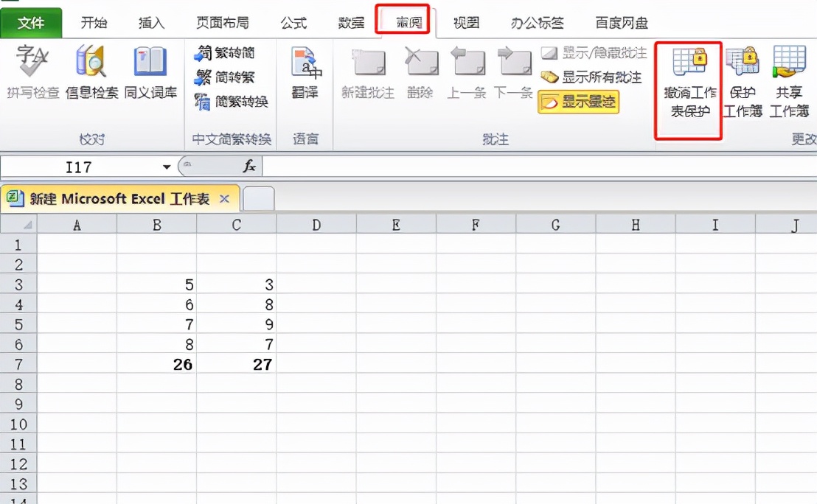Viewport: 817px width, 504px height.
Task: Click the 共享工作簿 share workbook icon
Action: [788, 77]
